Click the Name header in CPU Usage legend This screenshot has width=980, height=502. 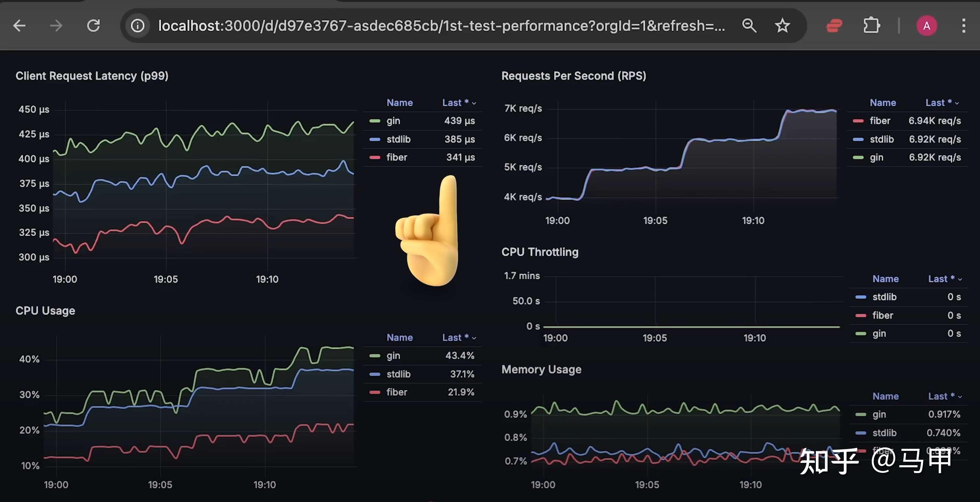pos(399,337)
